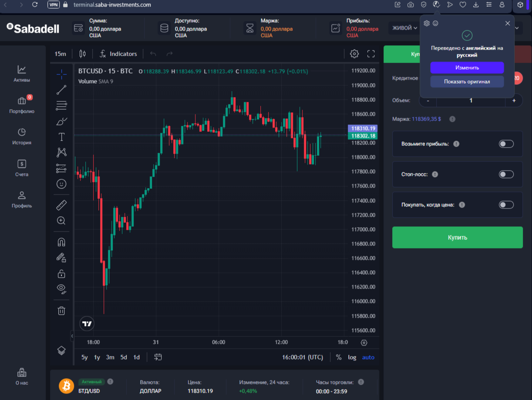This screenshot has height=400, width=532.
Task: Toggle log scale mode
Action: tap(352, 357)
